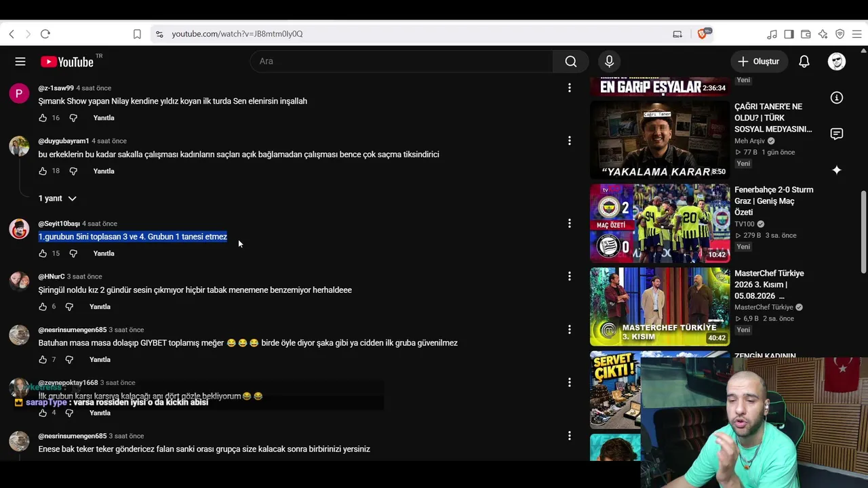The height and width of the screenshot is (488, 868).
Task: Like @duygubayram1's comment
Action: tap(43, 171)
